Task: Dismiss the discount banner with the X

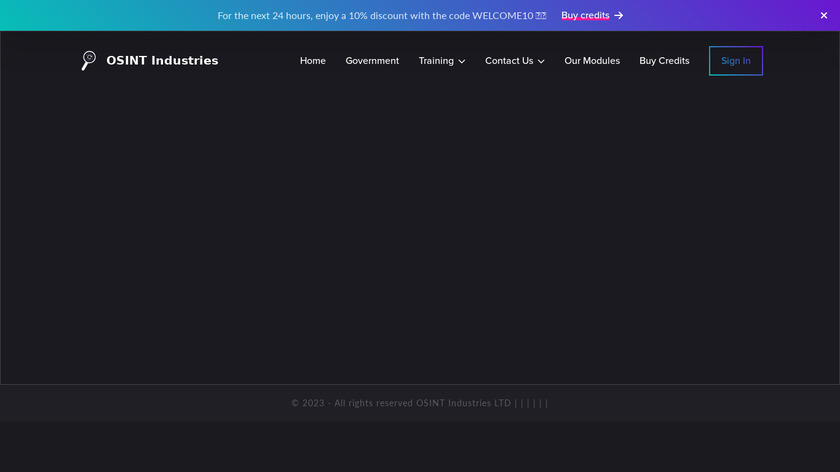Action: [x=823, y=16]
